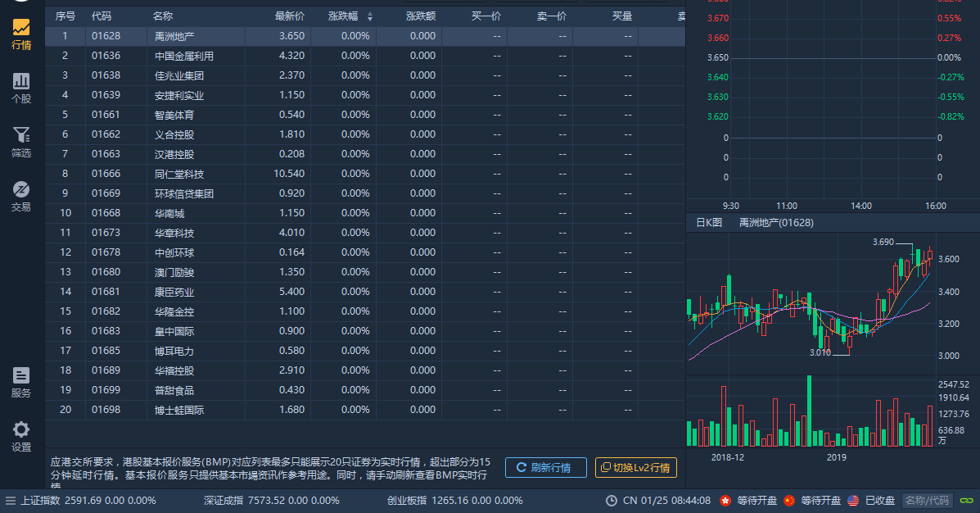Click the hamburger list icon before 上证指数
The width and height of the screenshot is (980, 513).
click(10, 501)
